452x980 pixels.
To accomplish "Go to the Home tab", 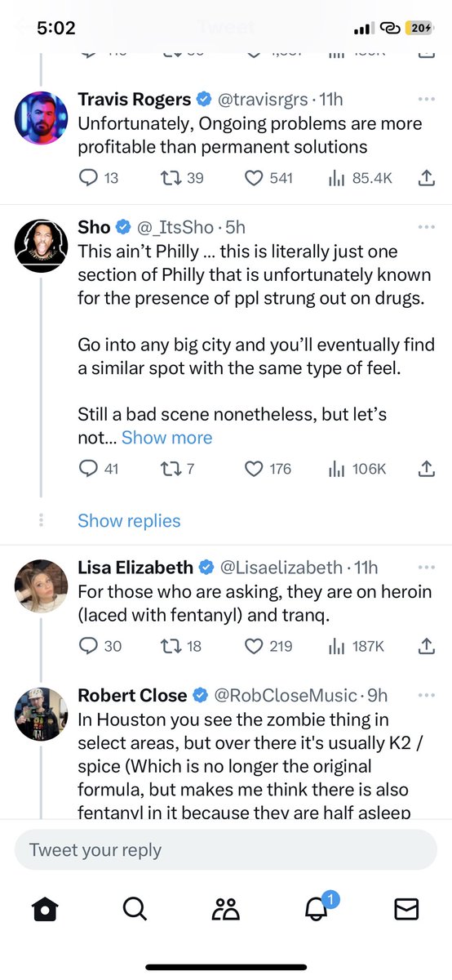I will tap(45, 909).
